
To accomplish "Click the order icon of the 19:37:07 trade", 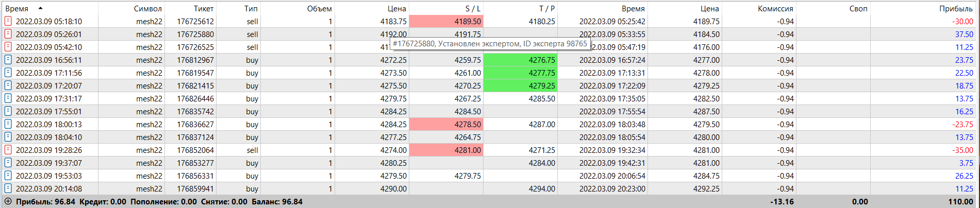I will (x=8, y=163).
